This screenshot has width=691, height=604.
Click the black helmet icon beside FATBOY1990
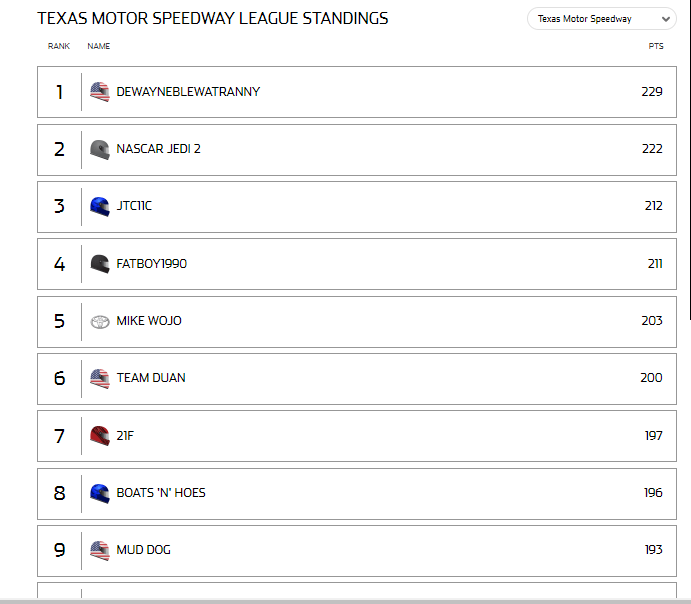[x=100, y=264]
